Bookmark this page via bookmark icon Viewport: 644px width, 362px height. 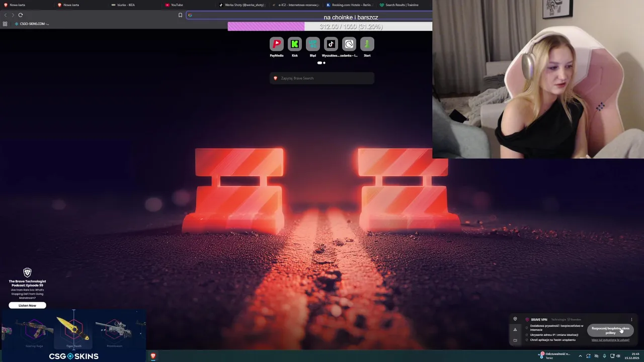click(x=180, y=15)
